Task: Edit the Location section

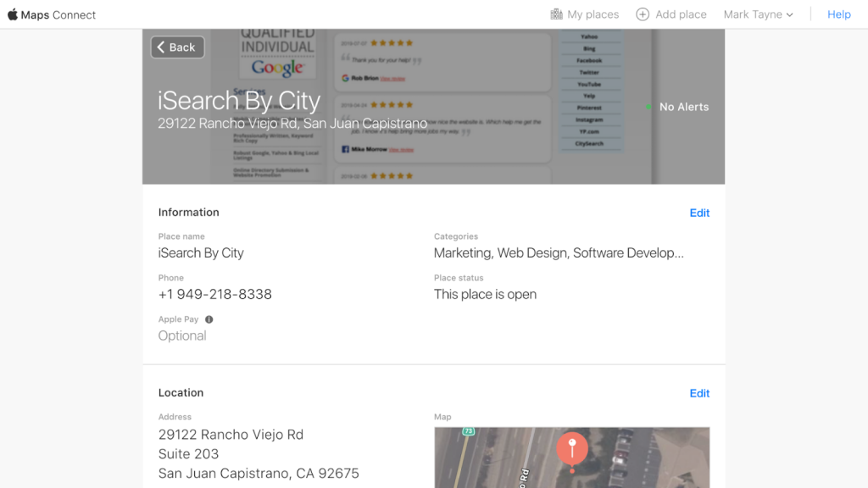Action: [699, 393]
